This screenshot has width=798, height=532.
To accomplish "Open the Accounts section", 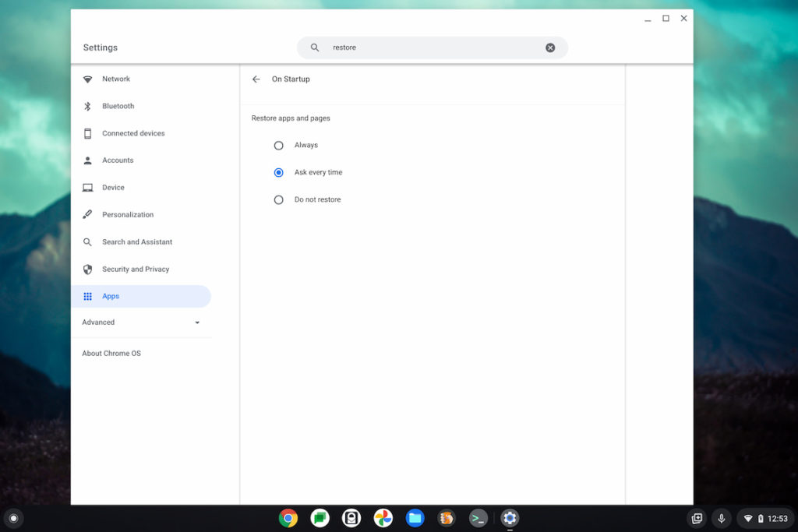I will [x=141, y=160].
